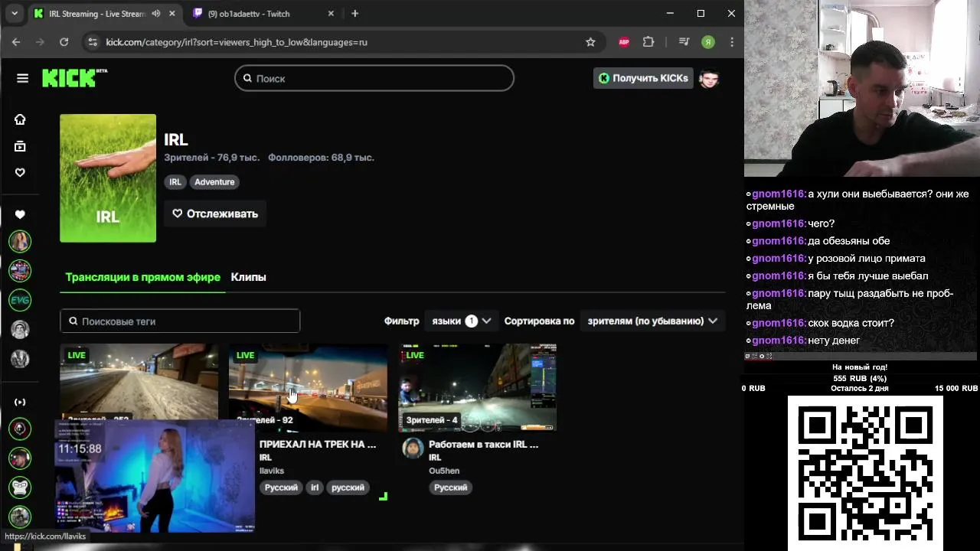Open the Работаем в такси stream thumbnail

point(477,387)
